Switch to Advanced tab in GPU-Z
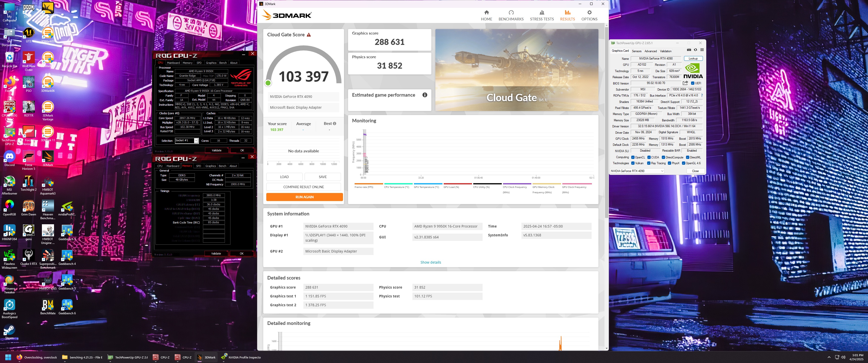Viewport: 868px width, 363px height. 650,51
